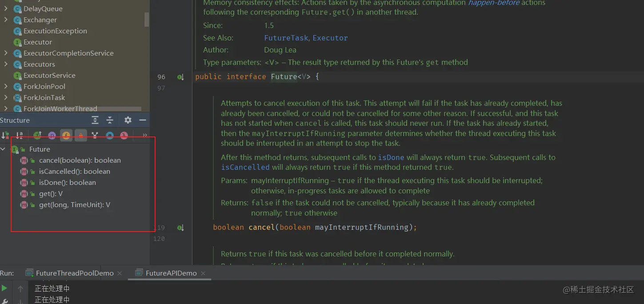The width and height of the screenshot is (644, 304).
Task: Toggle Sort Alphabetically in Structure toolbar
Action: (19, 135)
